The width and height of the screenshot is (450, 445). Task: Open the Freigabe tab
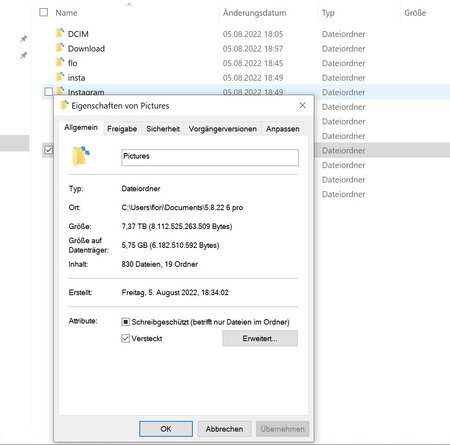[x=122, y=129]
